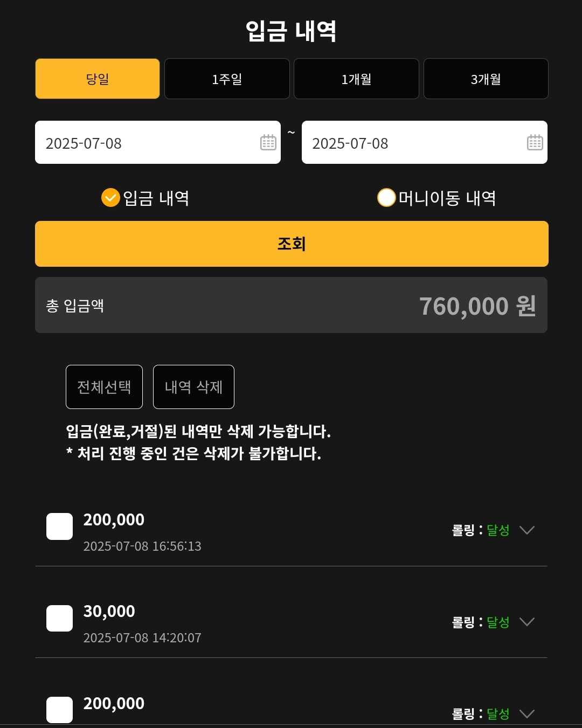
Task: Click the 총 입금액 760,000 원 summary bar
Action: pyautogui.click(x=291, y=305)
